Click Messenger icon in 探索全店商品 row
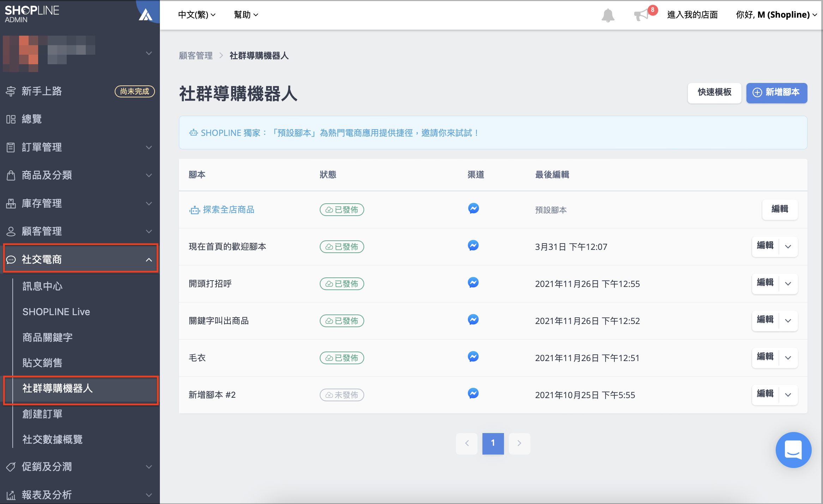The image size is (823, 504). tap(473, 208)
